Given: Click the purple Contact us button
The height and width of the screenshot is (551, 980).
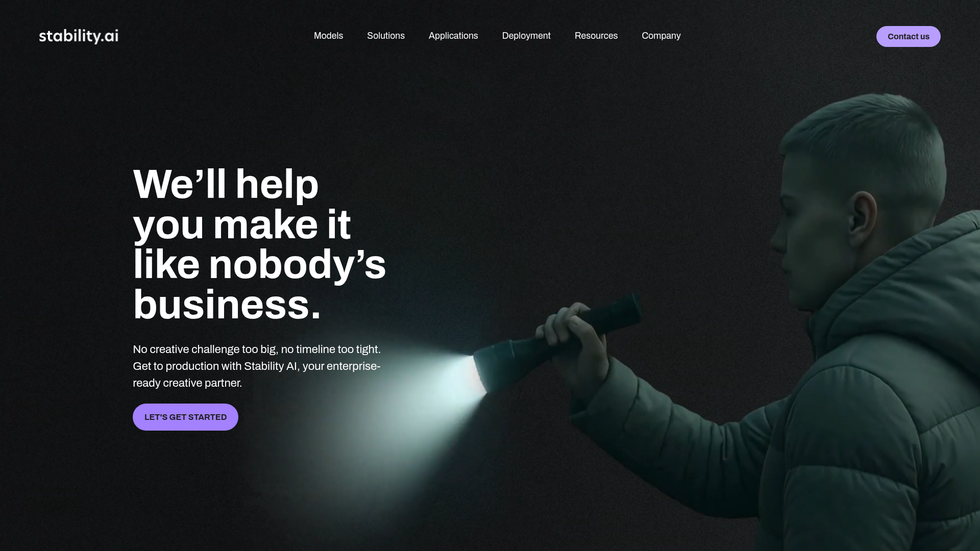Looking at the screenshot, I should (x=908, y=36).
